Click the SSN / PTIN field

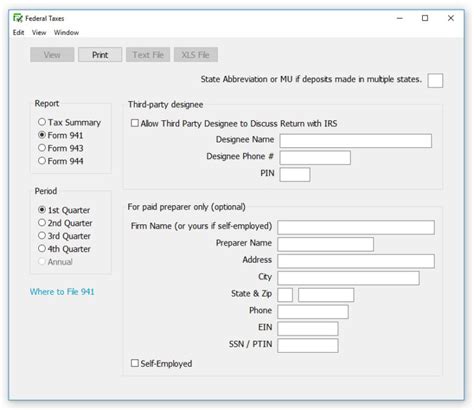[x=308, y=345]
